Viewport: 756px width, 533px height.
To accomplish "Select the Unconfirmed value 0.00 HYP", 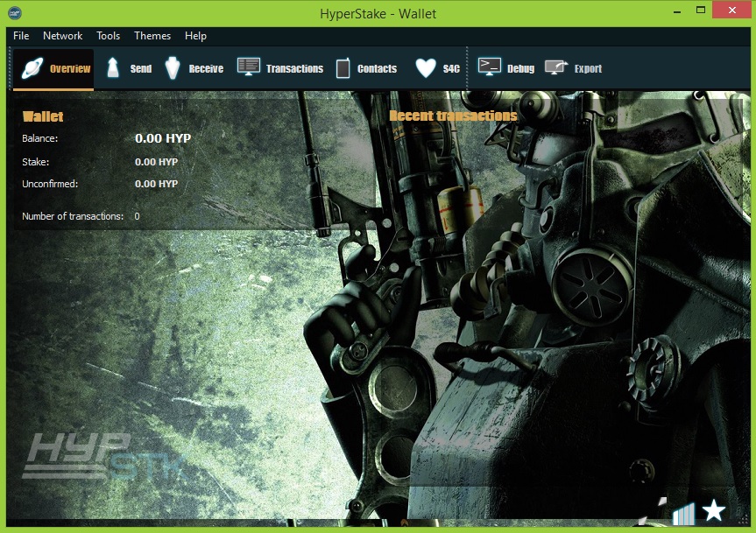I will [x=156, y=184].
